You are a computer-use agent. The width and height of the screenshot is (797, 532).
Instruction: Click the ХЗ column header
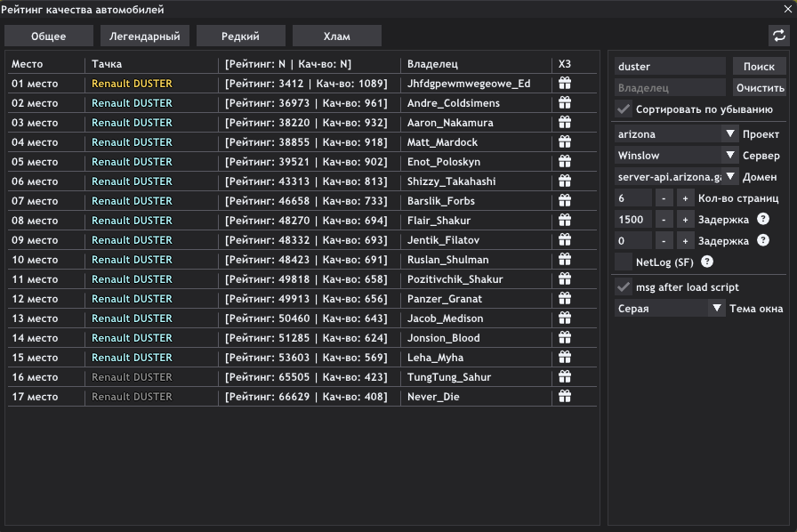point(565,64)
